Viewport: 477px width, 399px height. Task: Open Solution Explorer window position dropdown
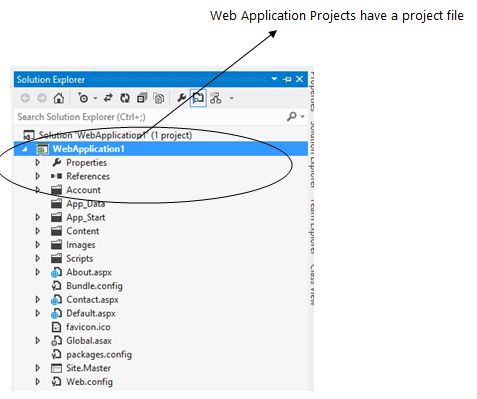tap(274, 79)
